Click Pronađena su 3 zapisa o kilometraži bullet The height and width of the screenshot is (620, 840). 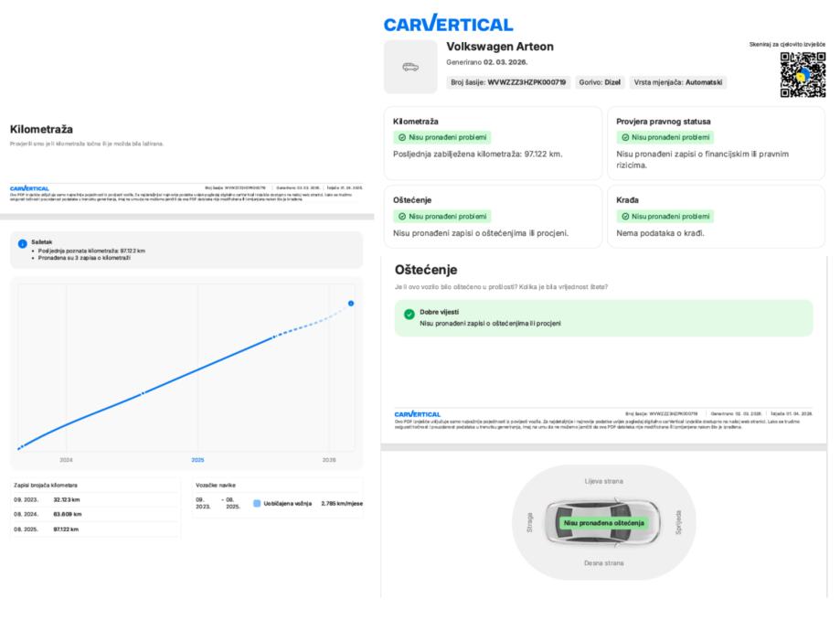(84, 258)
